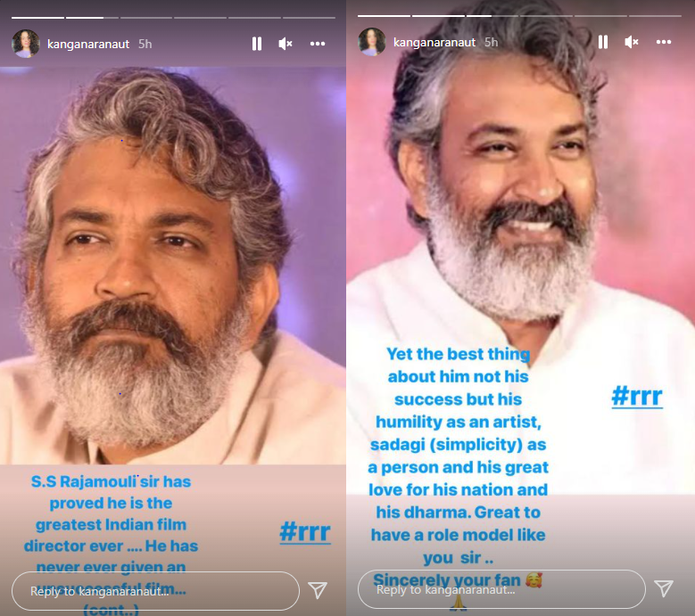This screenshot has height=616, width=695.
Task: Click the left Reply to kanganaranaut field
Action: pos(155,591)
